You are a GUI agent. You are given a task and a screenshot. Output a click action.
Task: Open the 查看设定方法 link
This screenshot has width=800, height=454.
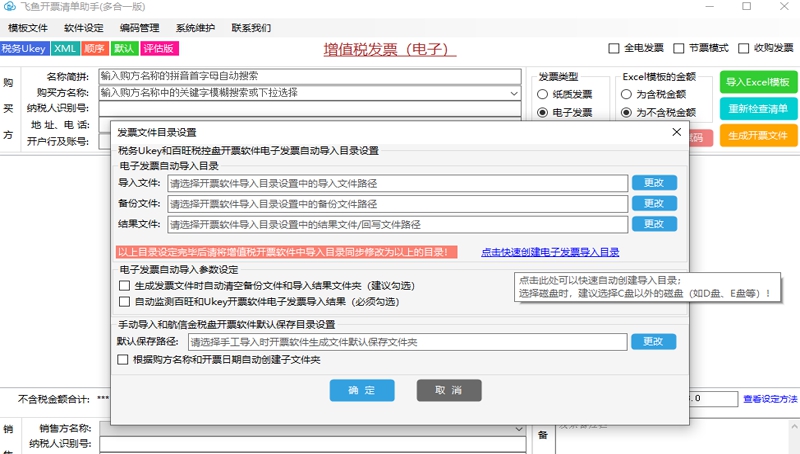pyautogui.click(x=770, y=399)
